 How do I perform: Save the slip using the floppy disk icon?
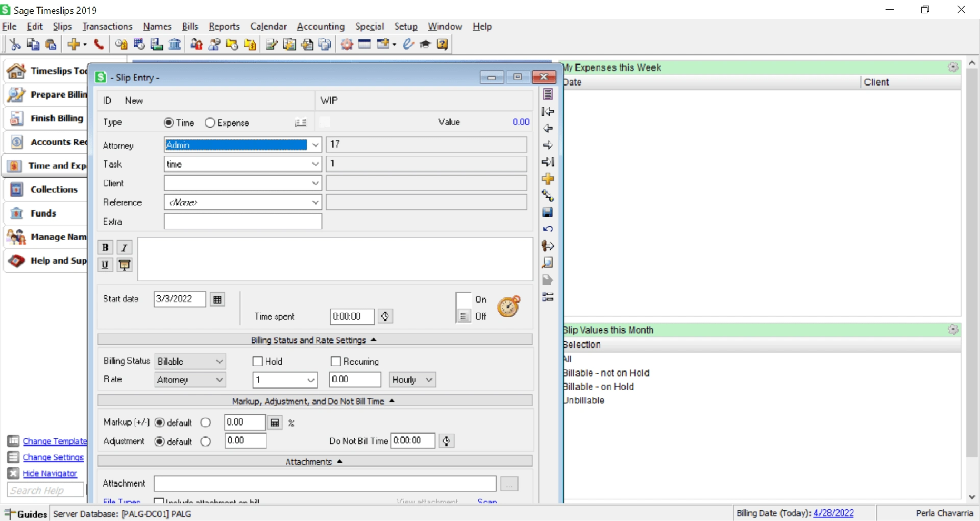[548, 212]
